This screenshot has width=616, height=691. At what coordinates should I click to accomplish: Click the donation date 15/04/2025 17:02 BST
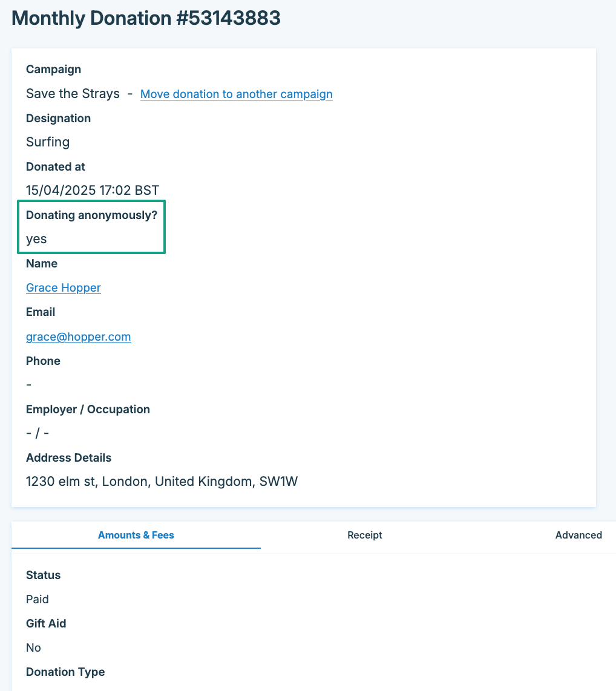click(x=93, y=191)
